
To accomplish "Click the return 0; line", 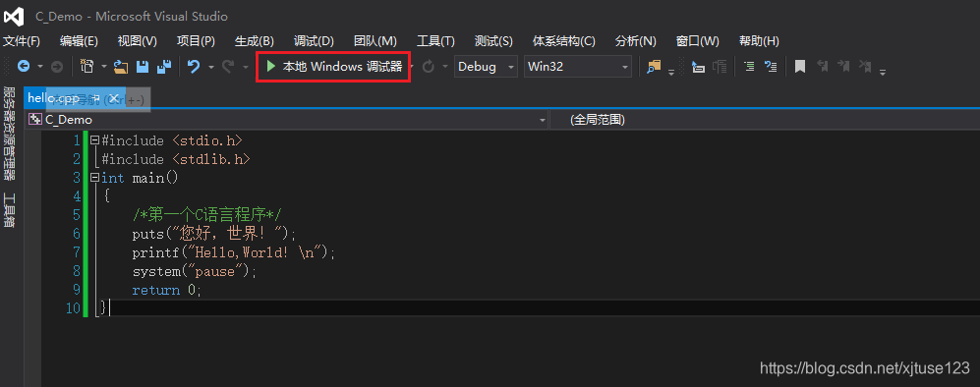I will click(x=167, y=291).
